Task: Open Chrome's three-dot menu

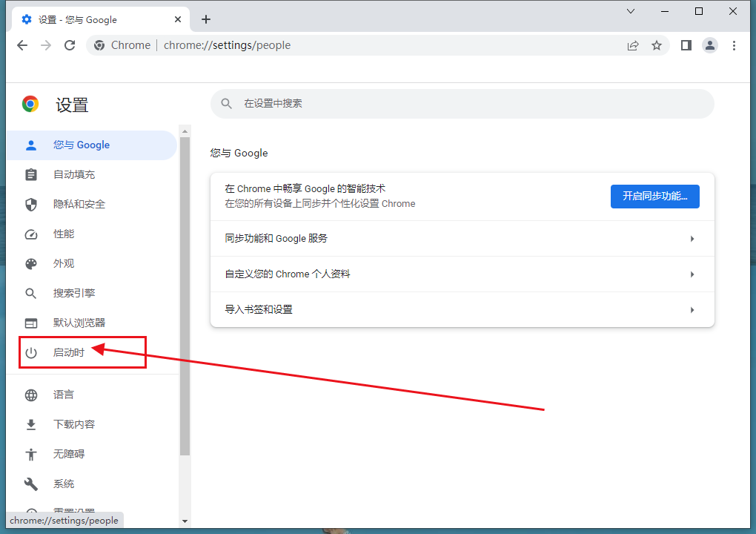Action: [x=734, y=45]
